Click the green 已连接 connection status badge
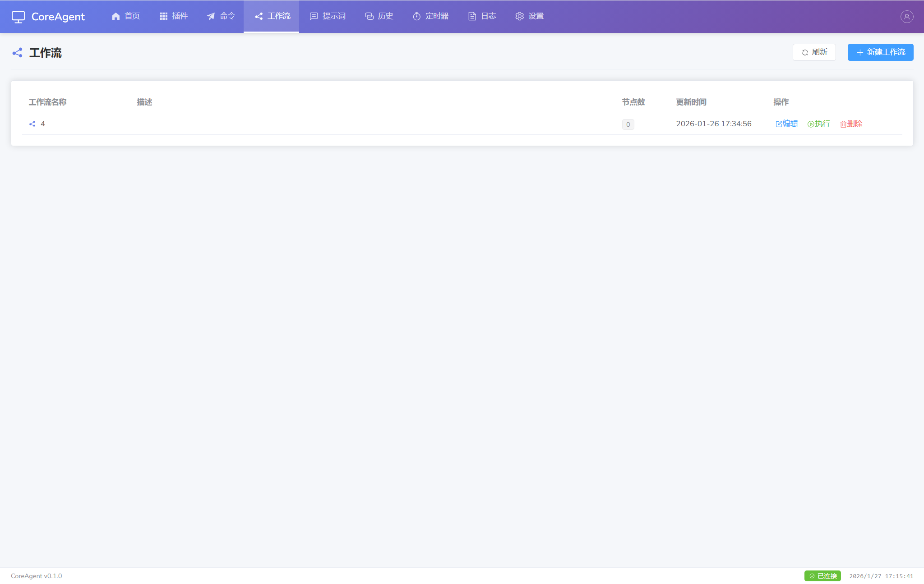The image size is (924, 584). 822,576
